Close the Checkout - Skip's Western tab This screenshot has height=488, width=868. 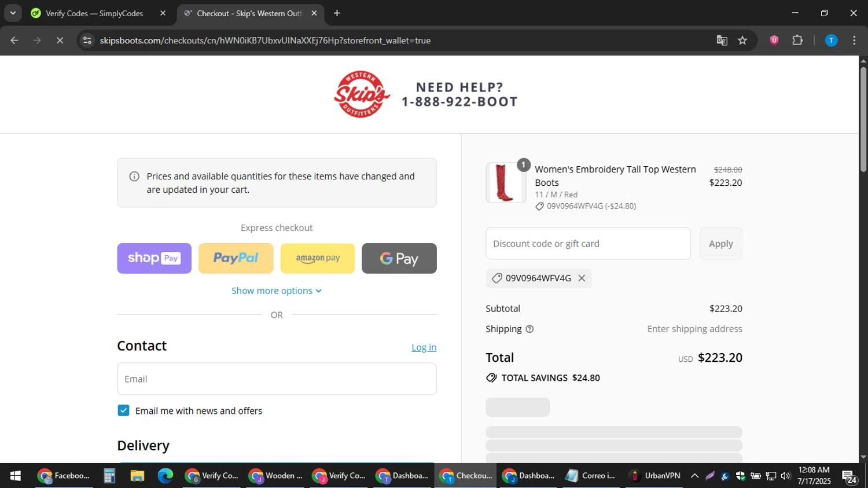click(x=314, y=13)
